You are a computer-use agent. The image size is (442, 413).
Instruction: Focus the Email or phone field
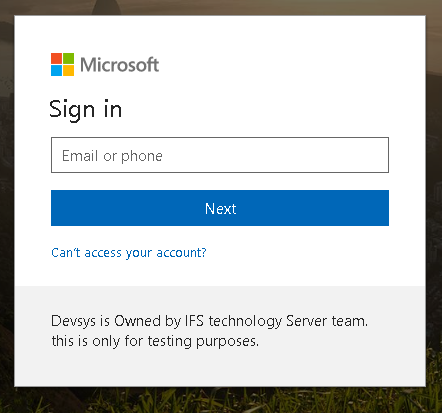[220, 155]
